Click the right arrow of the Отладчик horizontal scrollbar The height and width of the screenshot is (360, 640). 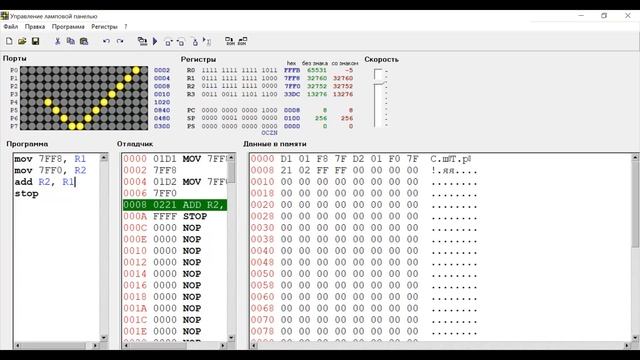point(223,345)
